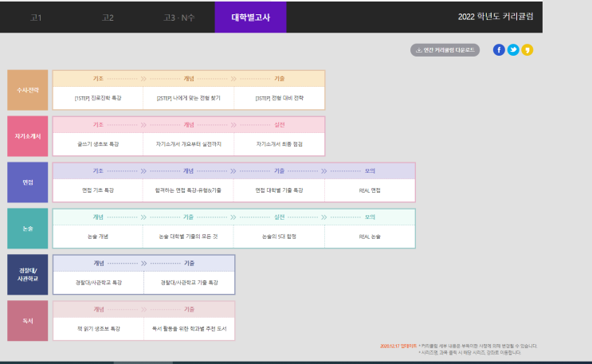Click 기출 stage header in 수시전략 row

coord(280,79)
